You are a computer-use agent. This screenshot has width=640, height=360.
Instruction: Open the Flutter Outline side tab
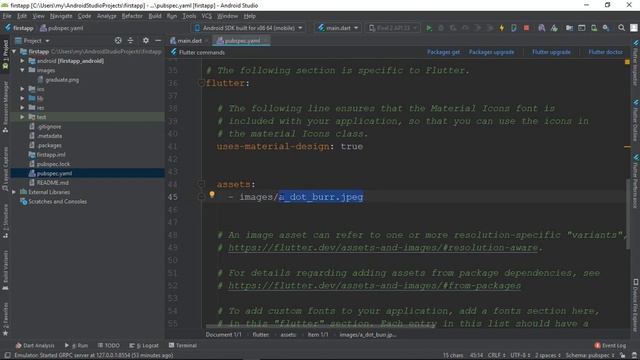tap(636, 120)
